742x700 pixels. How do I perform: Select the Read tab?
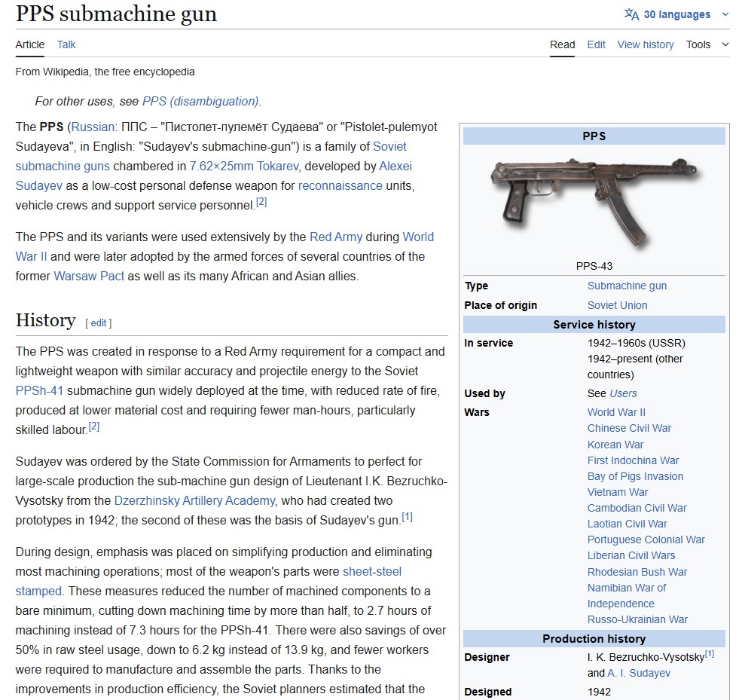coord(562,44)
